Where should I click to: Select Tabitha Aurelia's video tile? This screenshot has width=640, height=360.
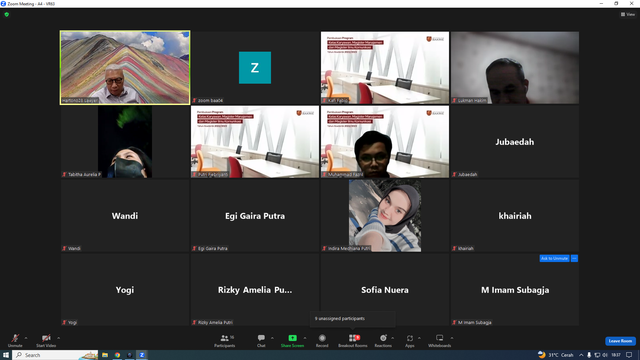tap(125, 142)
